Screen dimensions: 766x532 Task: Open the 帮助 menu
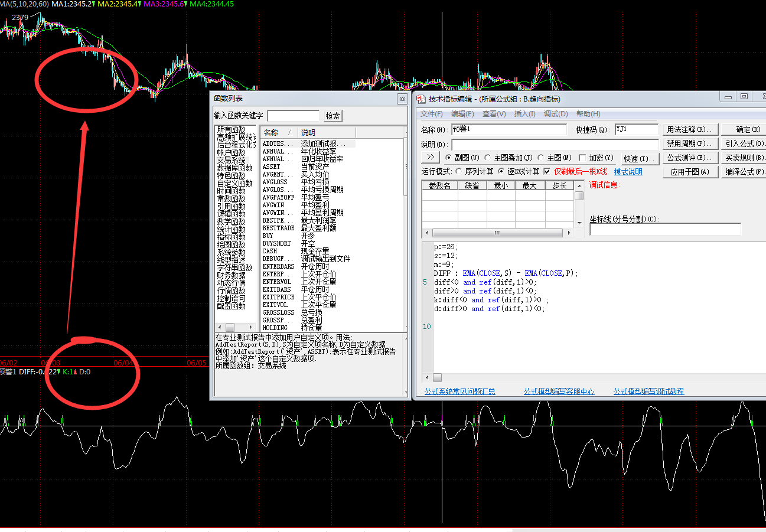[x=588, y=114]
